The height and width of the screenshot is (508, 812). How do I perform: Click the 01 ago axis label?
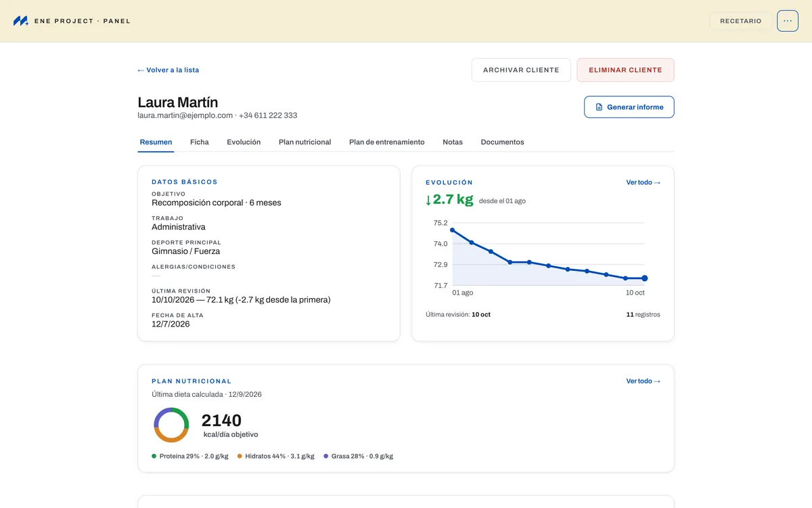[x=463, y=293]
